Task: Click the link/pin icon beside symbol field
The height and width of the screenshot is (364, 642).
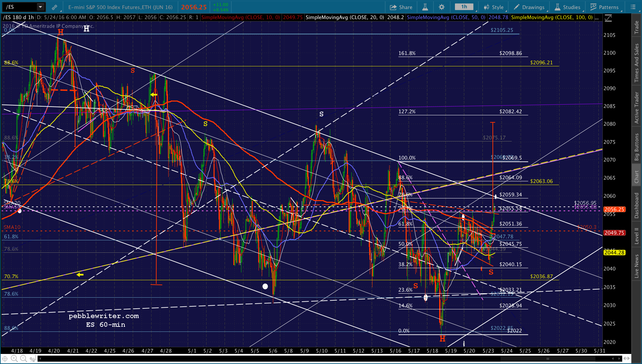Action: pos(54,7)
